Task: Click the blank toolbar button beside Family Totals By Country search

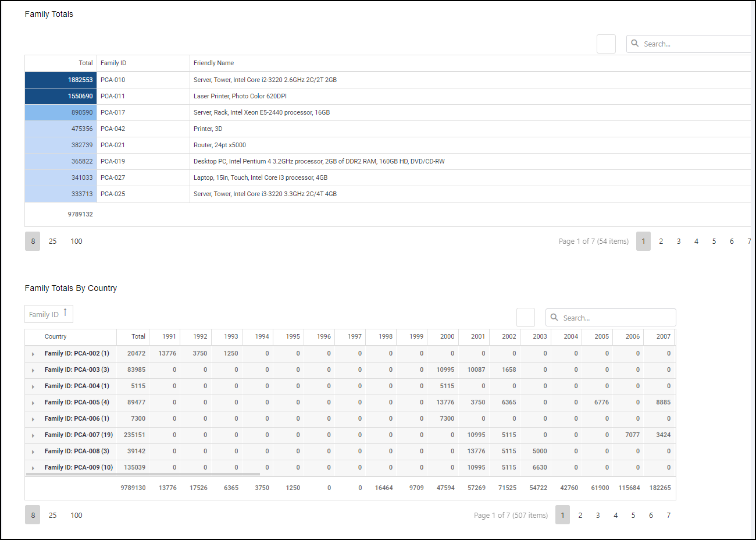Action: (x=526, y=318)
